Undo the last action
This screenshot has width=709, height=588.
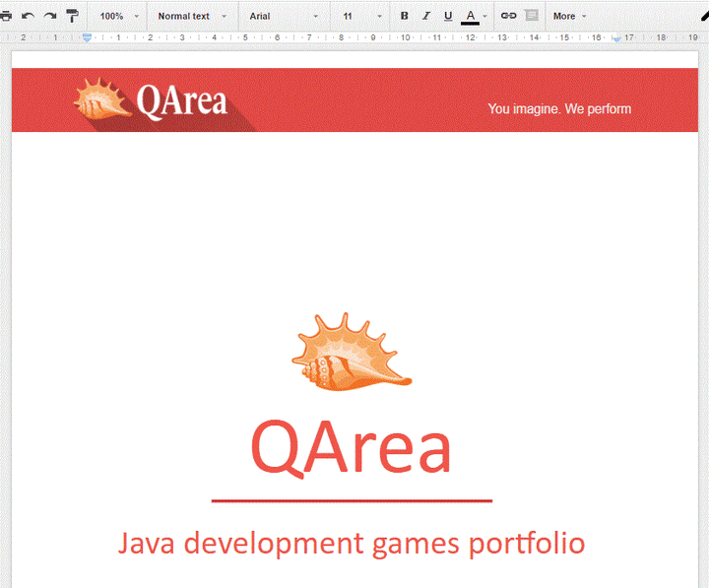[x=28, y=17]
